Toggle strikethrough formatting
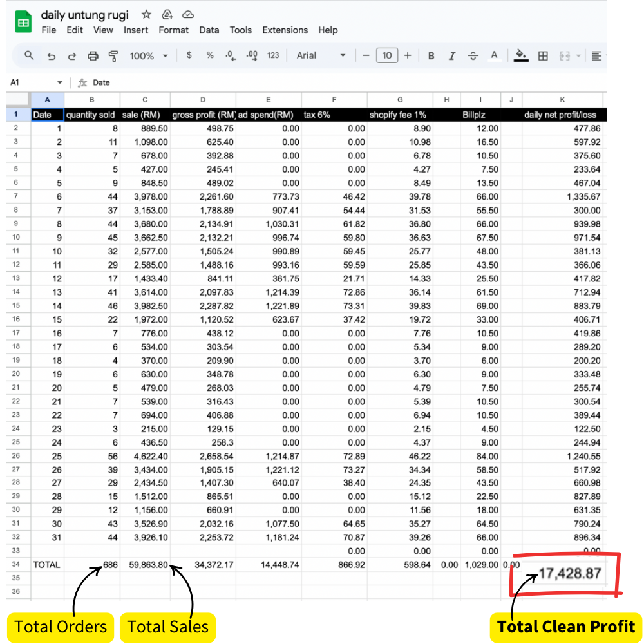 pyautogui.click(x=473, y=56)
